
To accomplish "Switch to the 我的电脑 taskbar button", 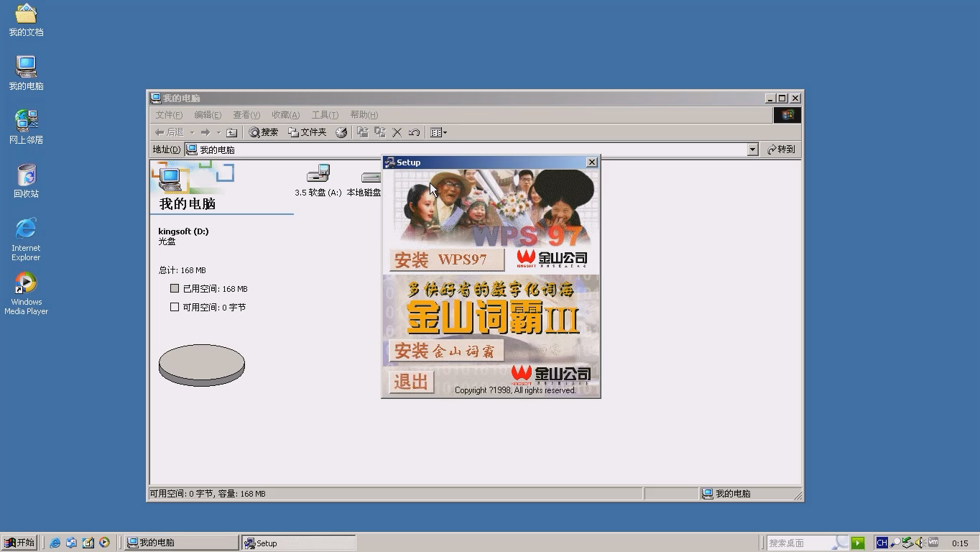I will [181, 543].
